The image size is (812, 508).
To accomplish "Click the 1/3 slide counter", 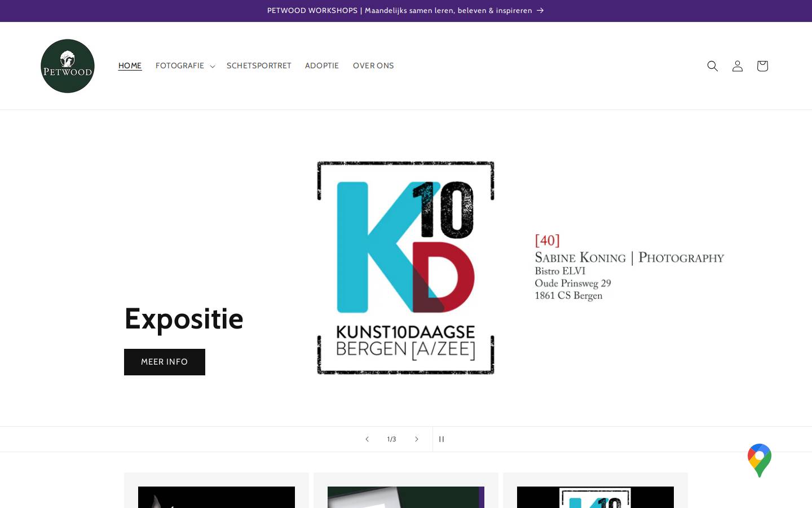I will point(391,439).
